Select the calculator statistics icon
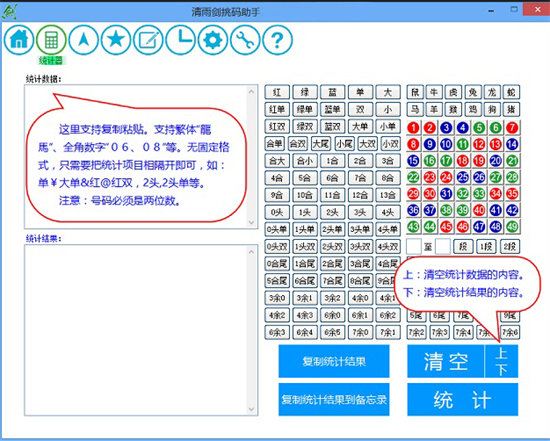This screenshot has width=550, height=441. (x=51, y=40)
